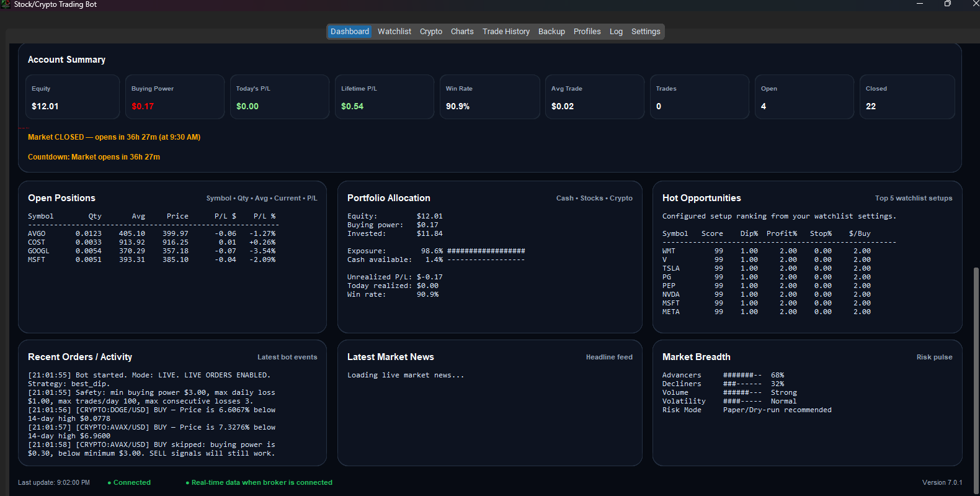Select PG in Hot Opportunities
This screenshot has width=980, height=496.
[x=767, y=277]
